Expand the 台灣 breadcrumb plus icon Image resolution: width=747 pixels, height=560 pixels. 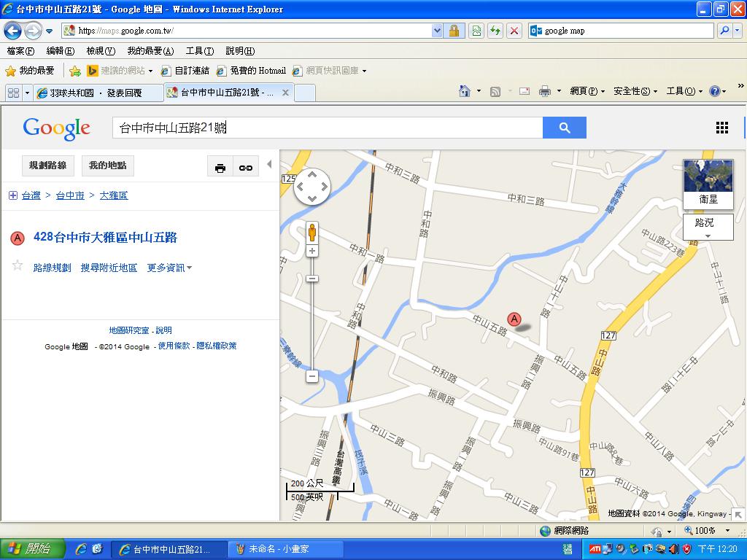pos(12,195)
